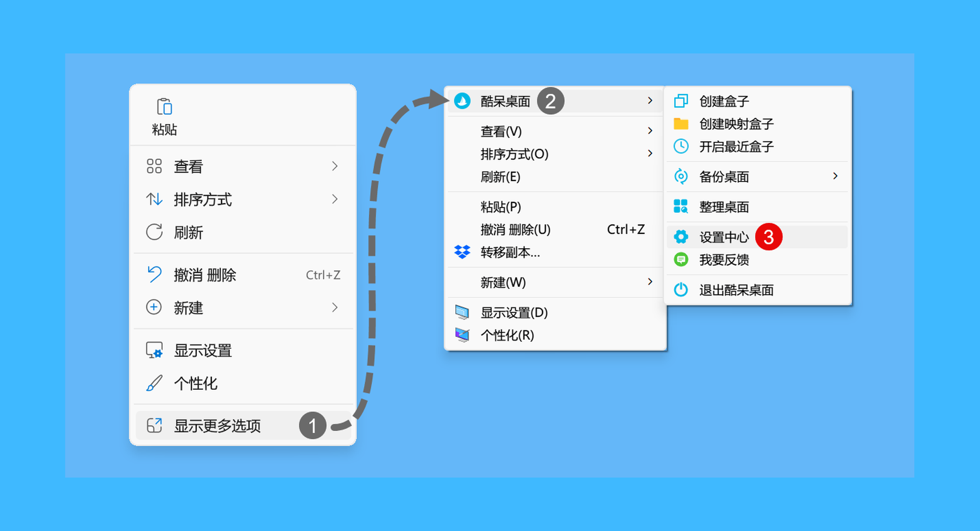Choose 转移副本... menu entry
The width and height of the screenshot is (980, 531).
(555, 252)
